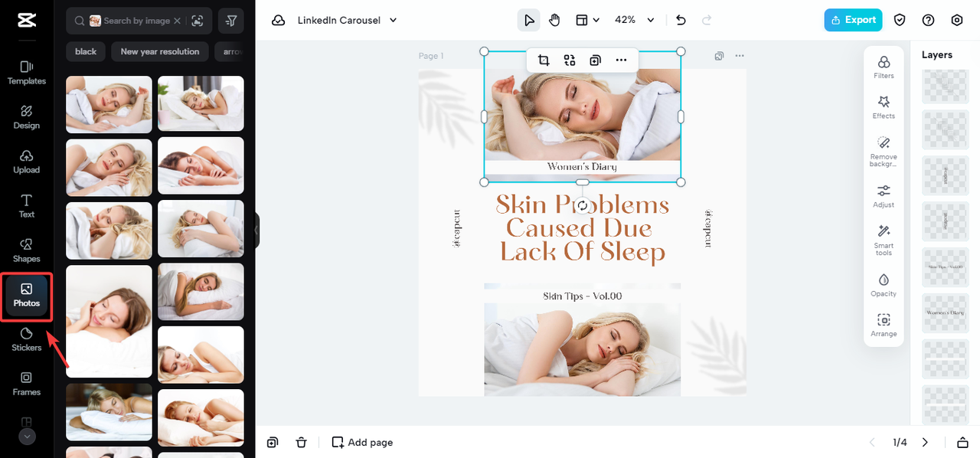Open the Filters tool
Screen dimensions: 980x458
(x=884, y=67)
